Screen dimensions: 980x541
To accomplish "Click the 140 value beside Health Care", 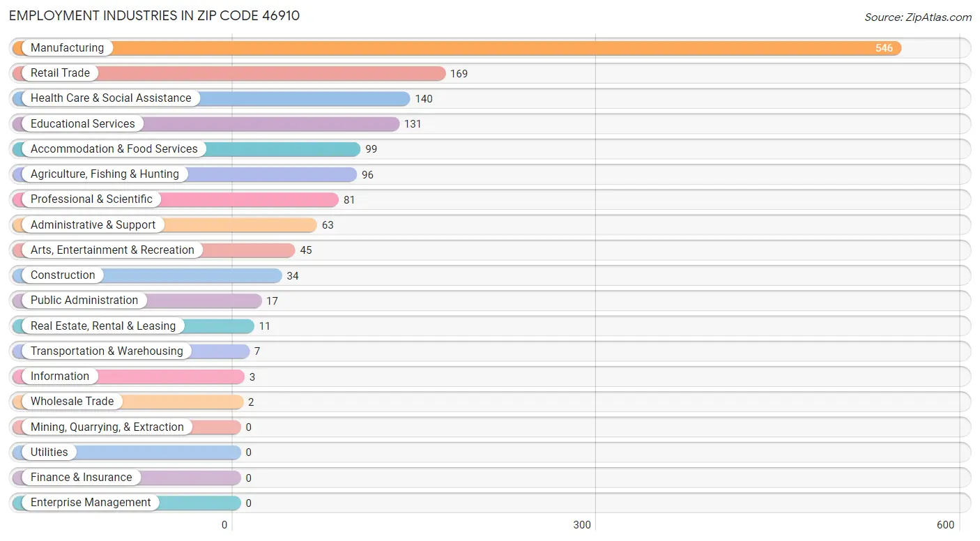I will 424,99.
